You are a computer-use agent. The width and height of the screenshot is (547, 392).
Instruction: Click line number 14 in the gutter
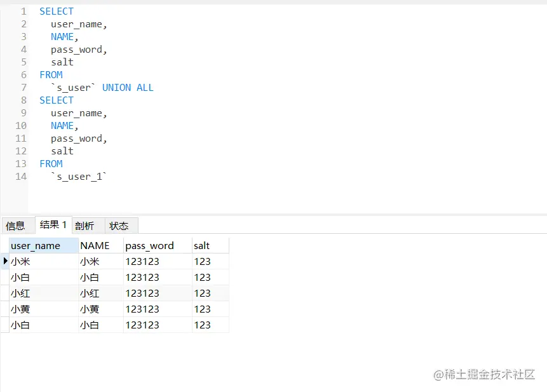[21, 177]
